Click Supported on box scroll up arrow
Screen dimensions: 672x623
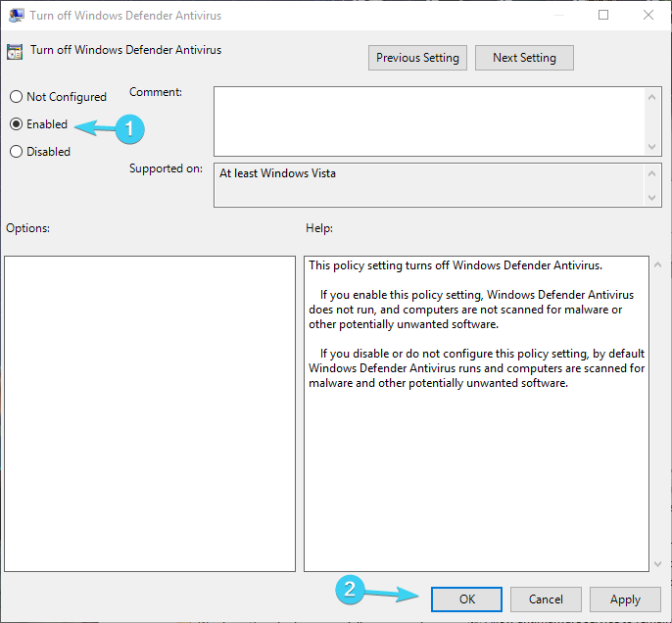(651, 173)
